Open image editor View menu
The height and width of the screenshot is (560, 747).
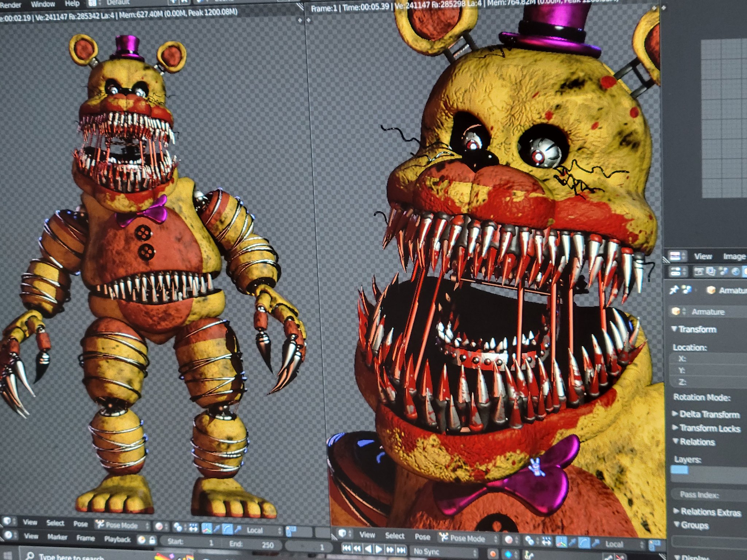click(703, 256)
